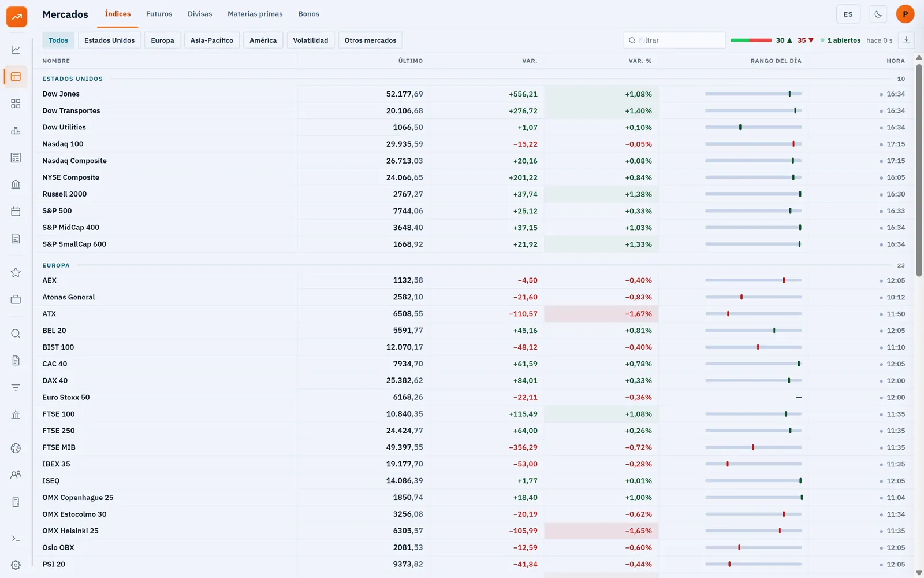
Task: Click the orange app logo
Action: point(17,17)
